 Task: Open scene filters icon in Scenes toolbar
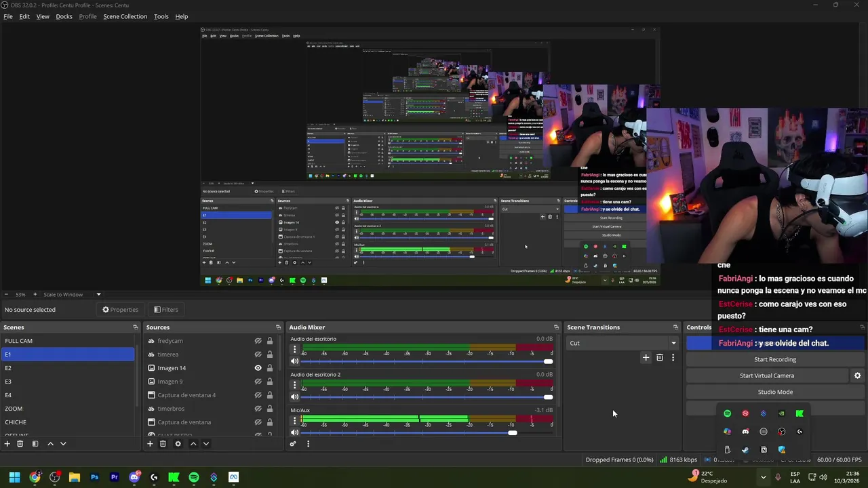point(35,444)
